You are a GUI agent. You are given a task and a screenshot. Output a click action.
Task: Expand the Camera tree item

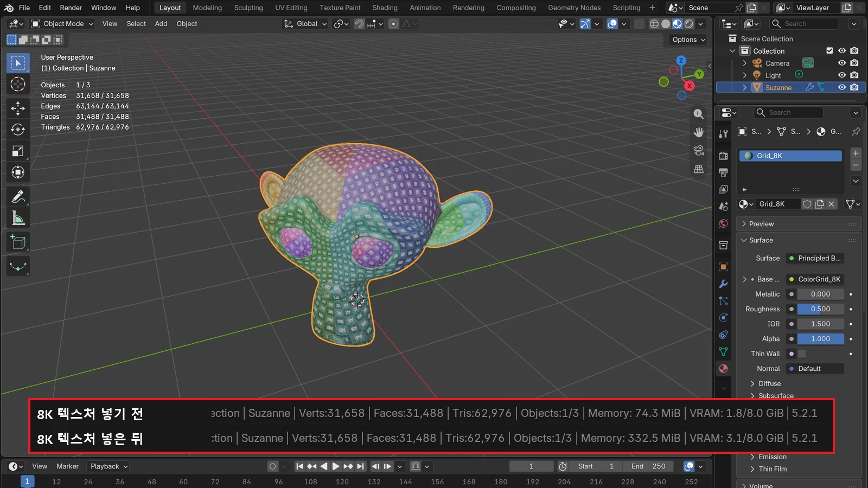click(x=745, y=63)
